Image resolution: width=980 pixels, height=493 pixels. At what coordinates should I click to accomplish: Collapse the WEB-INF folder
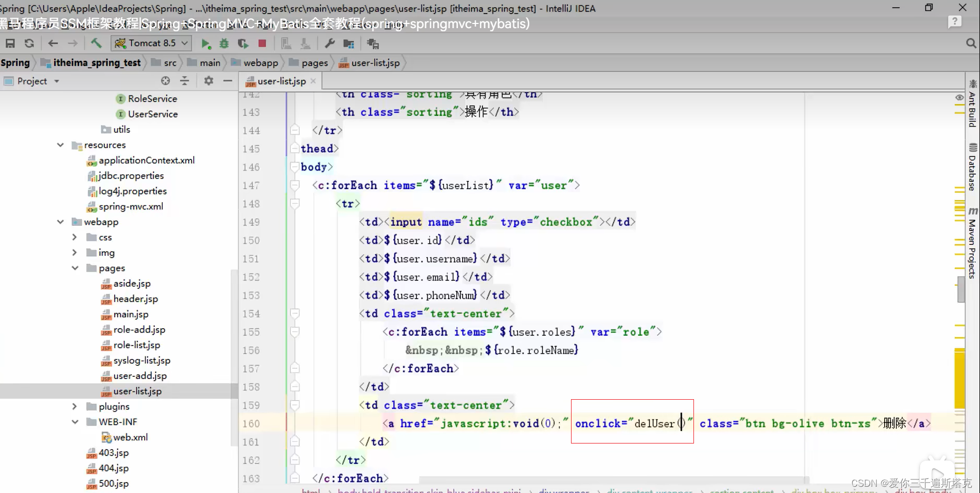click(75, 422)
